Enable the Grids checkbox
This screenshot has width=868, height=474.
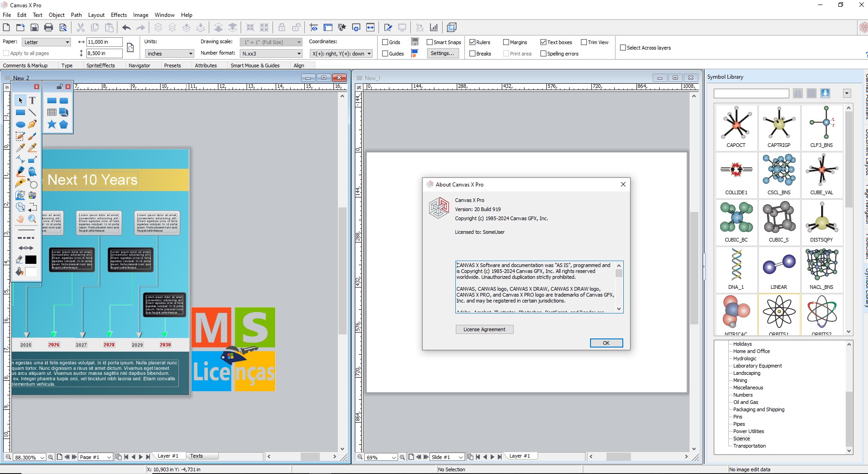385,42
